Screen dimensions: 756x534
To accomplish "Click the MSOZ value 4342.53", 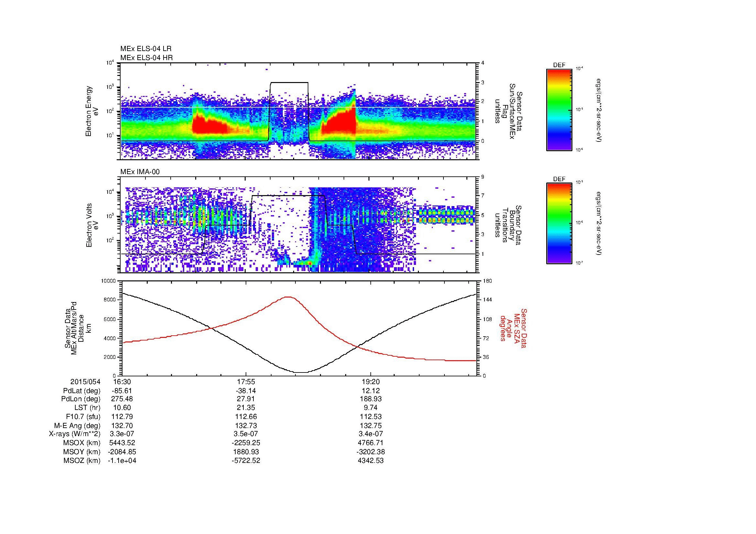I will coord(371,461).
